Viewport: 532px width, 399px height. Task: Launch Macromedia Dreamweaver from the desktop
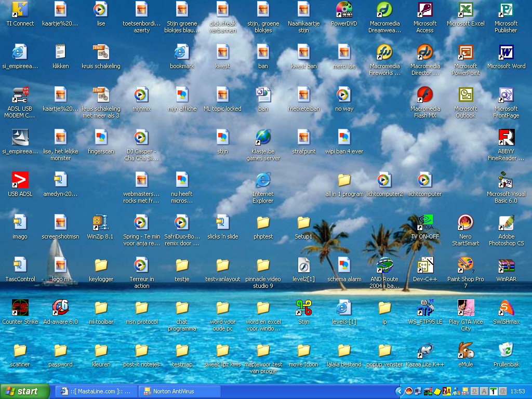point(384,10)
